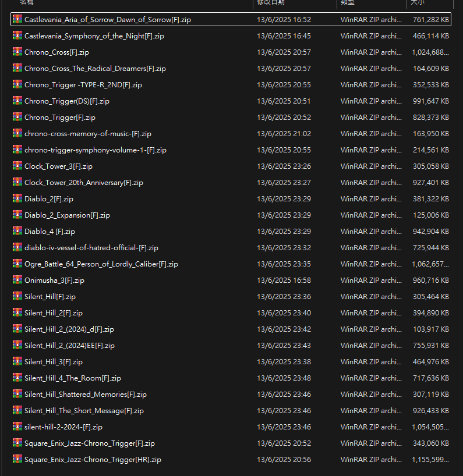463x476 pixels.
Task: Click the size value 761,282 KB
Action: pyautogui.click(x=431, y=20)
